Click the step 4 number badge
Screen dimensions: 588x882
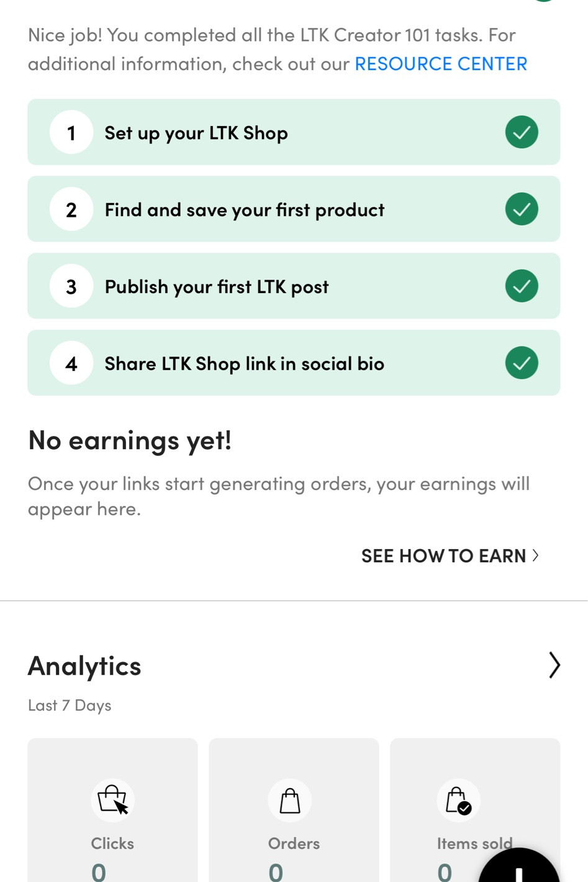pos(71,363)
